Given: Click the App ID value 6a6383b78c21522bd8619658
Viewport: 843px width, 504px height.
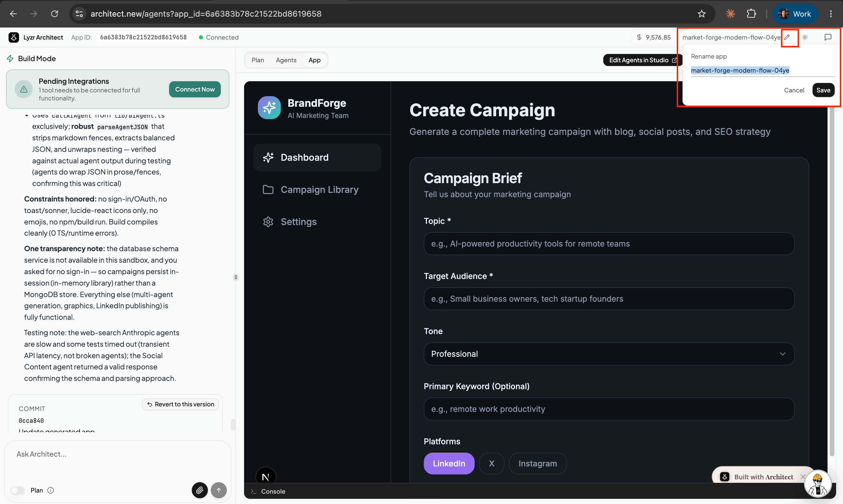Looking at the screenshot, I should tap(143, 37).
